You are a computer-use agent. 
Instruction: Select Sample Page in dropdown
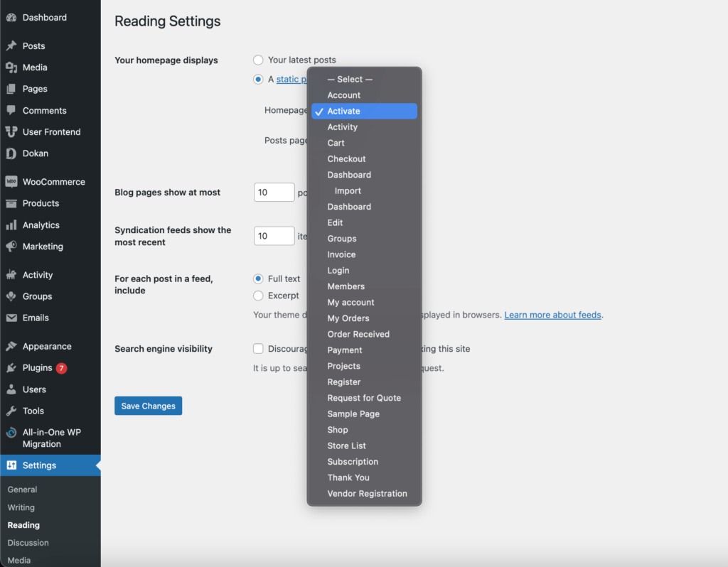(365, 414)
